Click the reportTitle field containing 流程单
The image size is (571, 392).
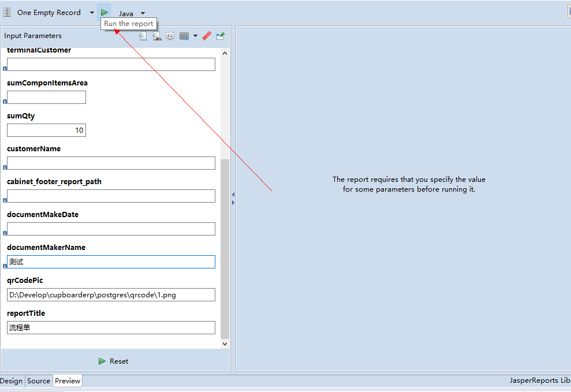(111, 327)
